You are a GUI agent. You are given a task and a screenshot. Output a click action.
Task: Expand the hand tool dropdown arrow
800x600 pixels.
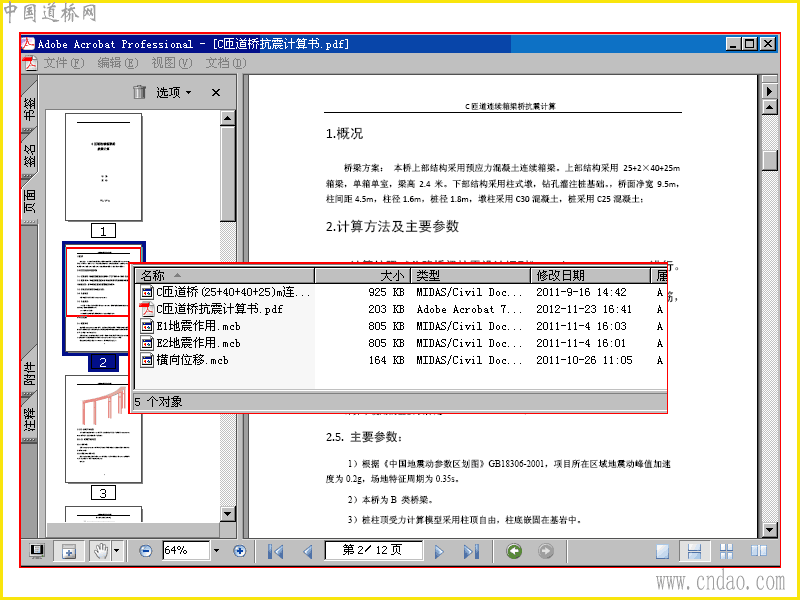pos(117,551)
